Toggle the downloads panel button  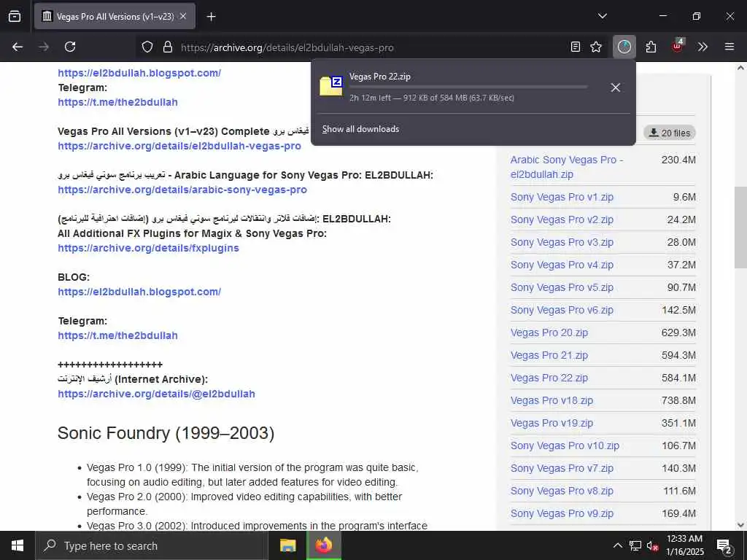click(624, 47)
